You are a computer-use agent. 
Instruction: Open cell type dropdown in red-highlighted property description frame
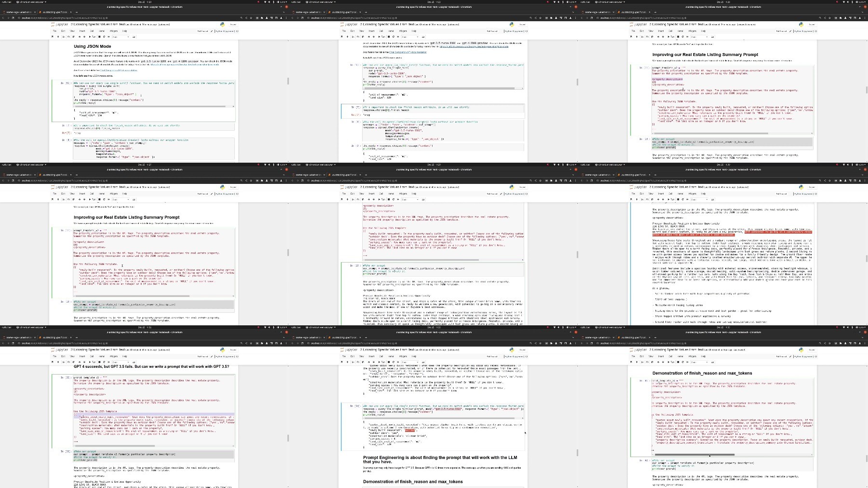click(699, 199)
